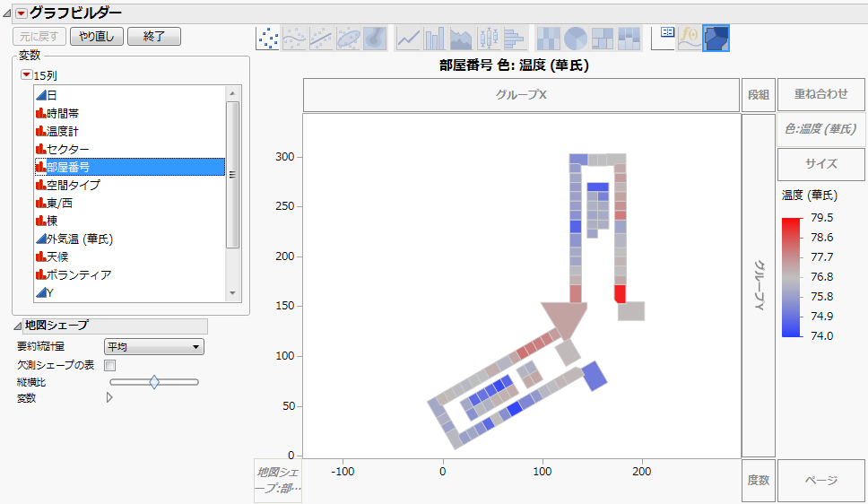Screen dimensions: 868x504
Task: Select the 東/西 column in the list
Action: click(x=129, y=204)
